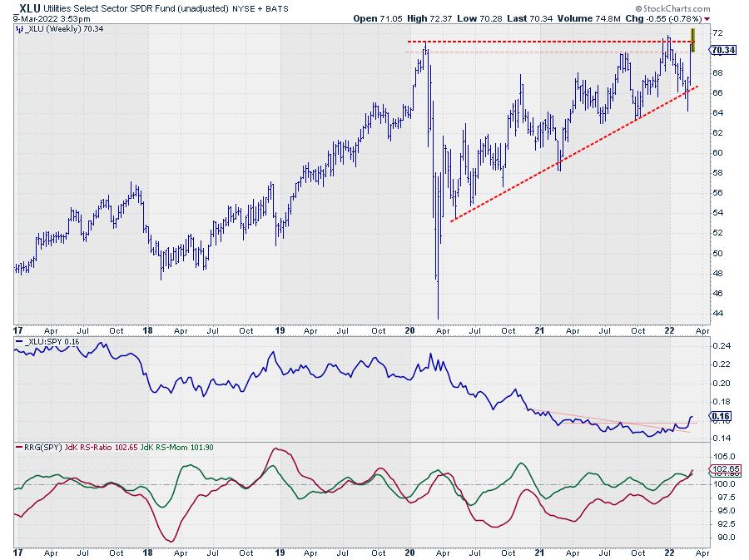The width and height of the screenshot is (749, 560).
Task: Click year label 19 on the RRG panel time axis
Action: click(x=280, y=553)
